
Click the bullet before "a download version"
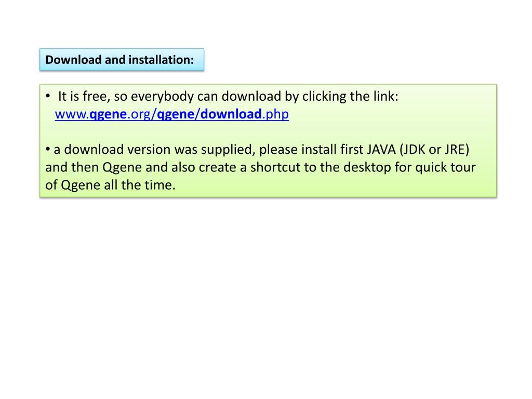(x=48, y=149)
